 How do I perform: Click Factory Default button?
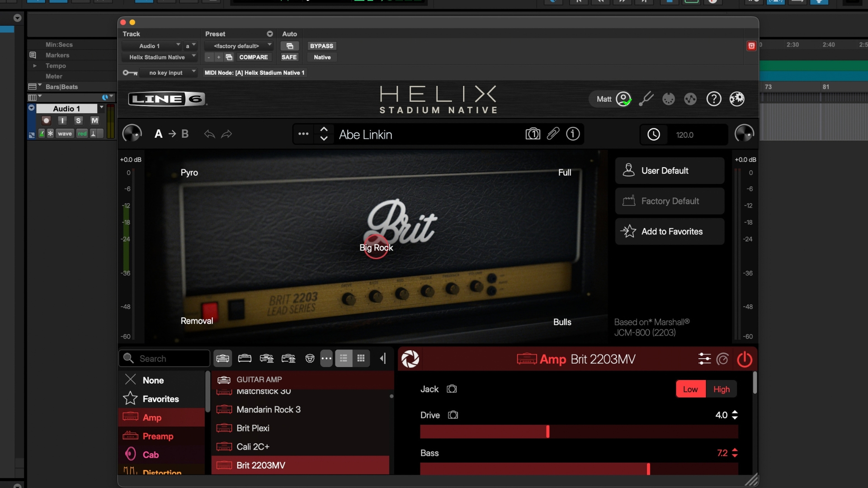click(x=670, y=201)
